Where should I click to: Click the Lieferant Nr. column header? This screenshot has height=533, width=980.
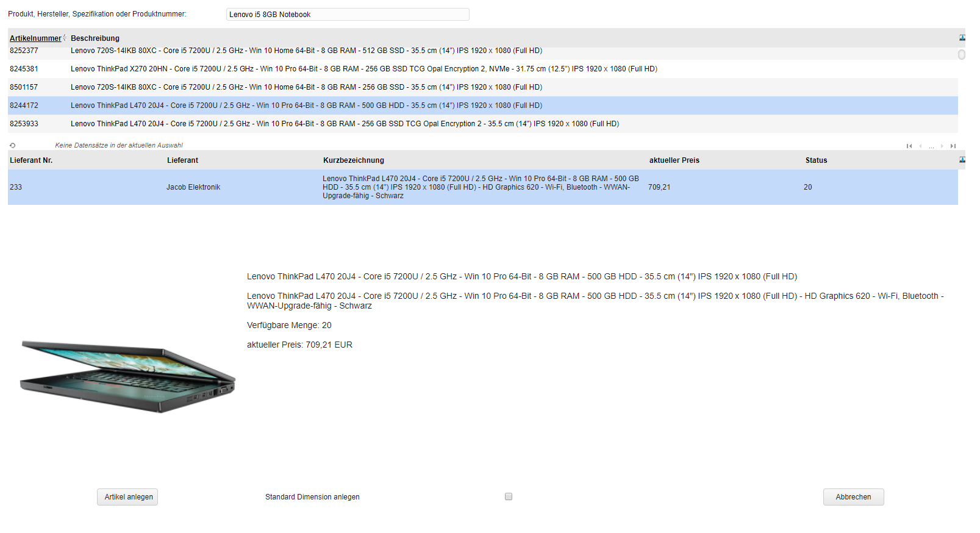pyautogui.click(x=31, y=160)
